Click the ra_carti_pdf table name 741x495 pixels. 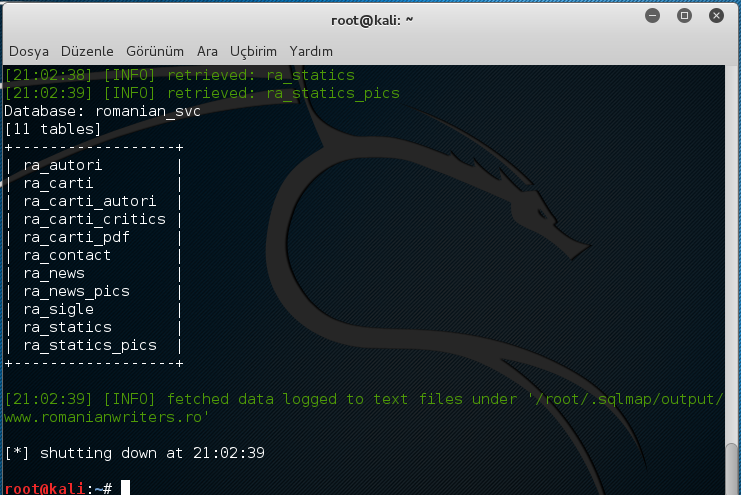77,237
